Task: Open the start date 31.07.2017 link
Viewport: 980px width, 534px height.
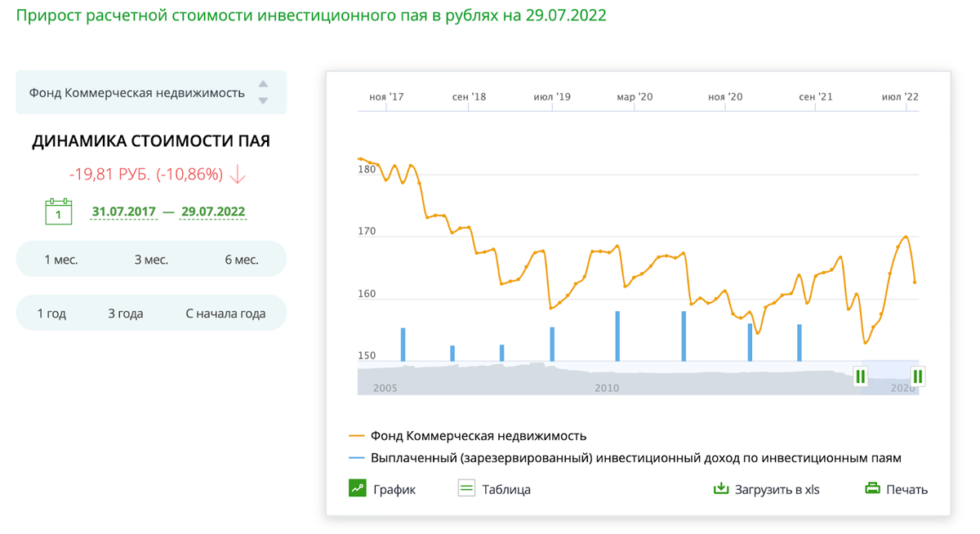Action: (122, 211)
